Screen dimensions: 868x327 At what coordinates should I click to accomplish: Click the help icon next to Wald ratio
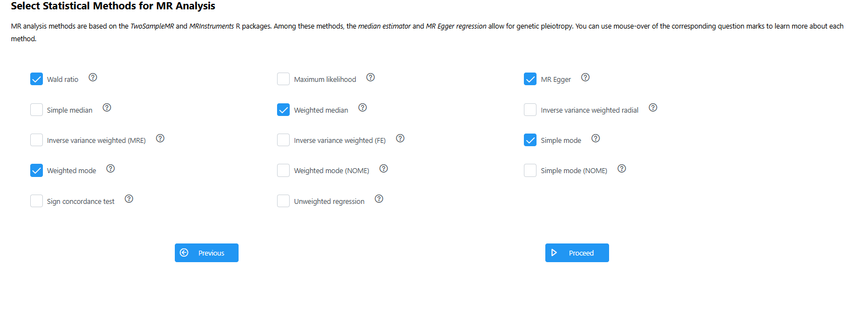[x=93, y=77]
